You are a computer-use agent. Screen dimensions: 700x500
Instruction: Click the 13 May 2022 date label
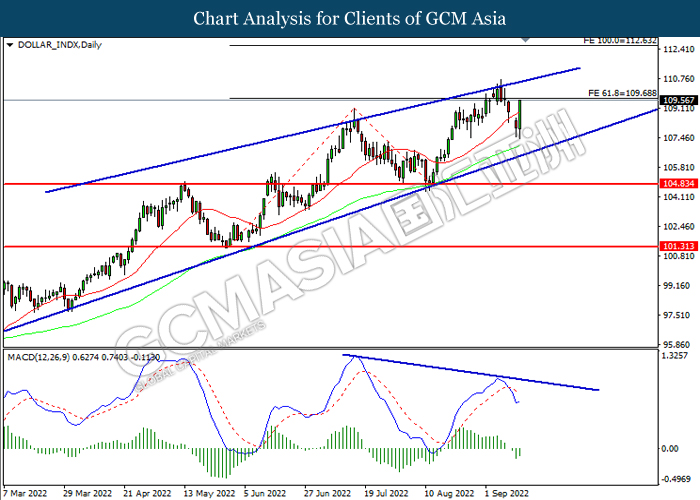click(x=209, y=493)
